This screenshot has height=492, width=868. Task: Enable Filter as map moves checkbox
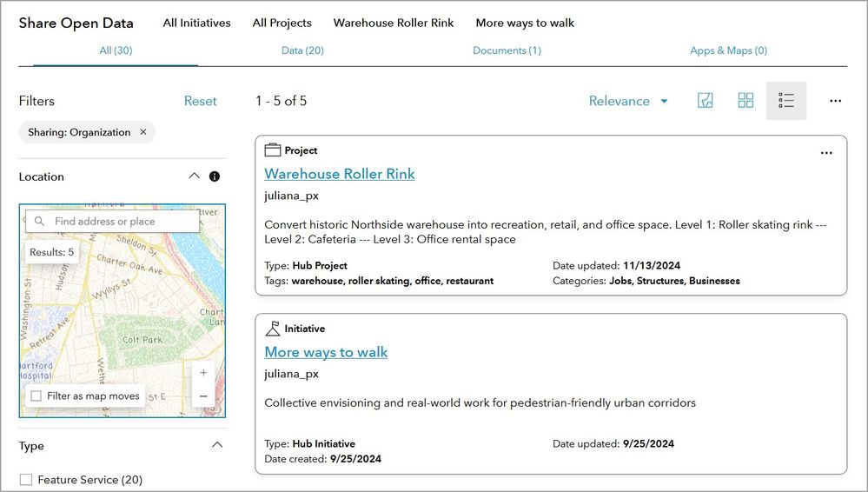click(36, 396)
